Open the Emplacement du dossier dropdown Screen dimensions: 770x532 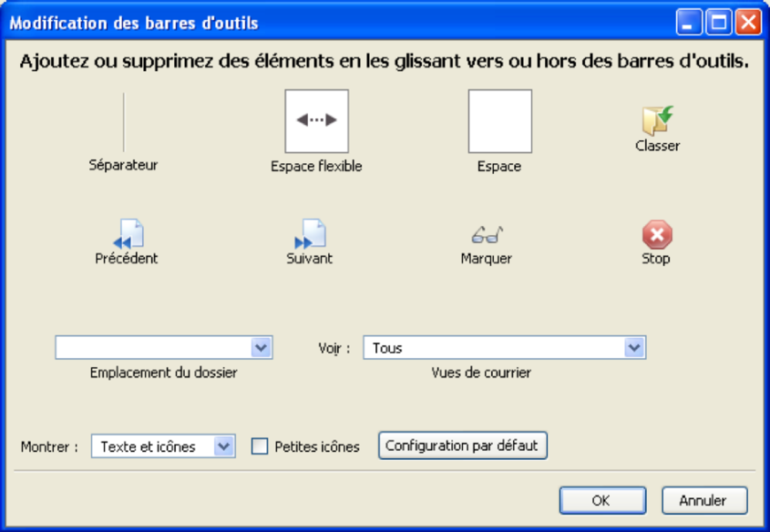(260, 347)
